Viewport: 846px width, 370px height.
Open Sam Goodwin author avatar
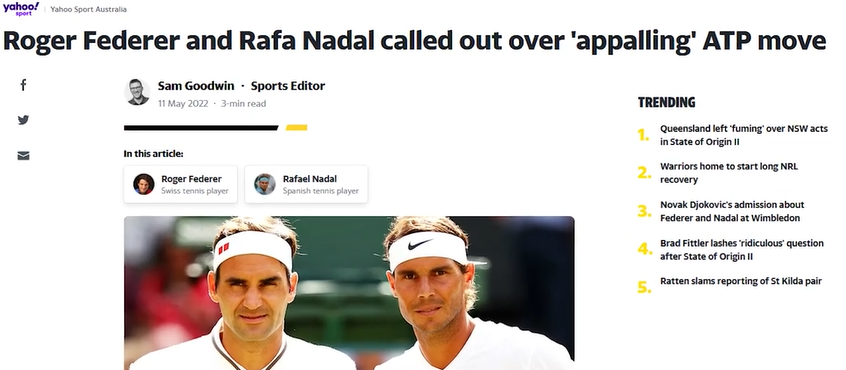click(x=137, y=92)
